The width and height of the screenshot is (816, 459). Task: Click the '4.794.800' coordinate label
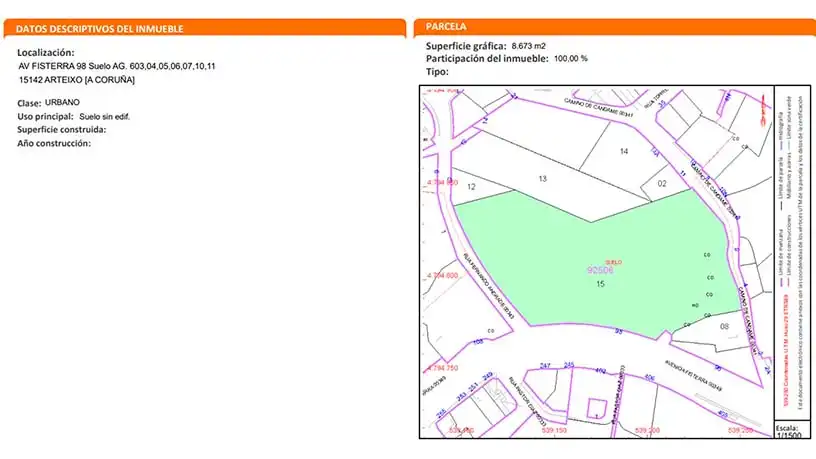pyautogui.click(x=442, y=276)
